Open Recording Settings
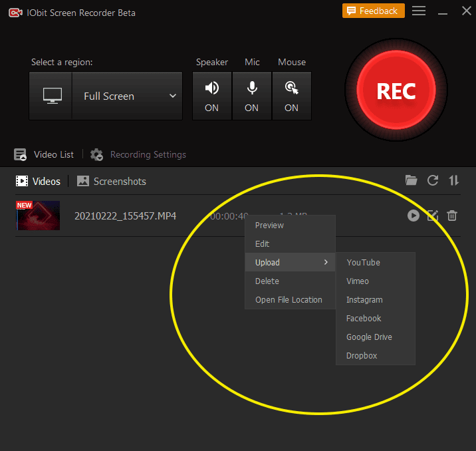 (148, 154)
